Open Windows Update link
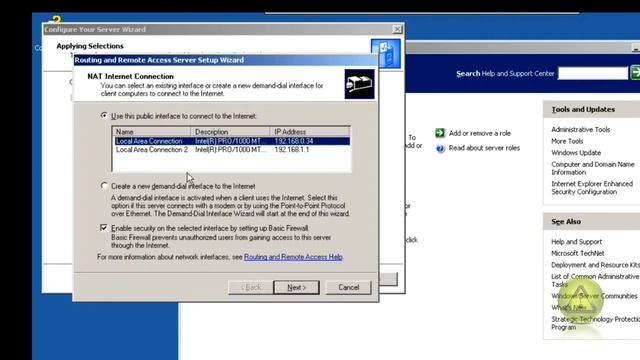 coord(576,153)
